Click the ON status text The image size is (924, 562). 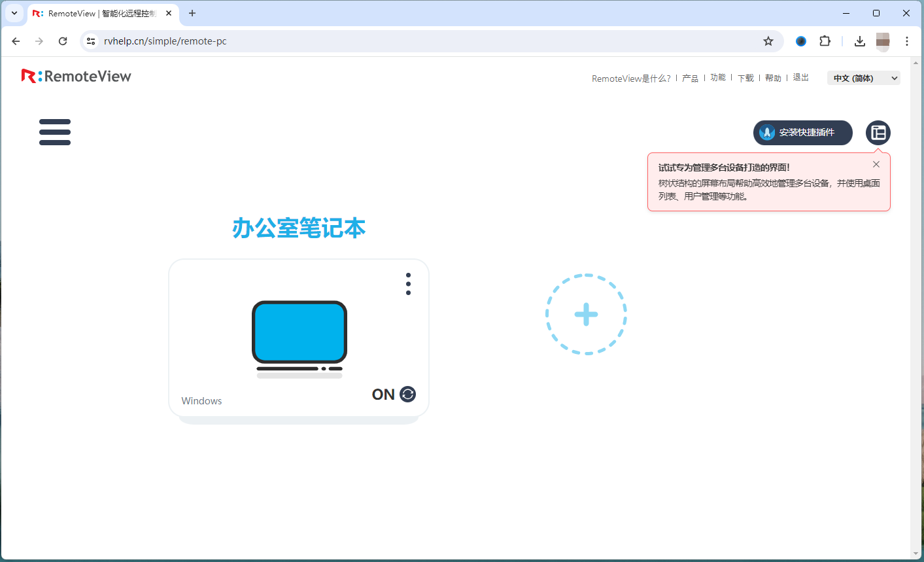coord(383,395)
